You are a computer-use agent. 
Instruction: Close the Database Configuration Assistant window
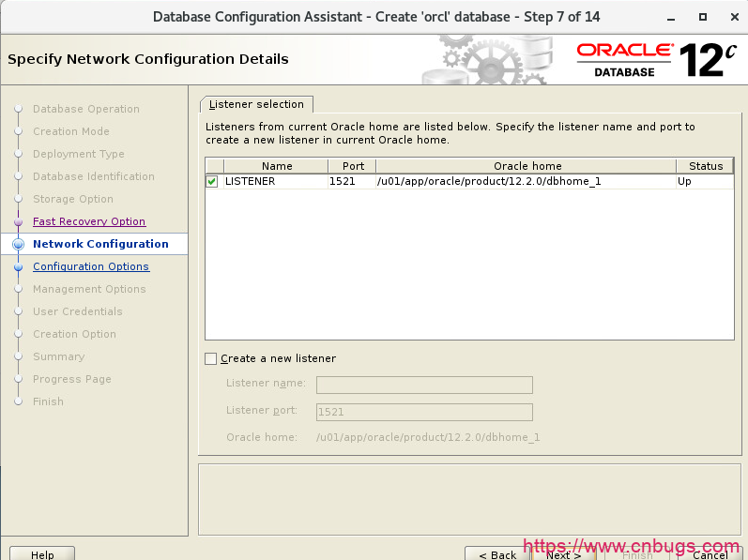[x=731, y=17]
